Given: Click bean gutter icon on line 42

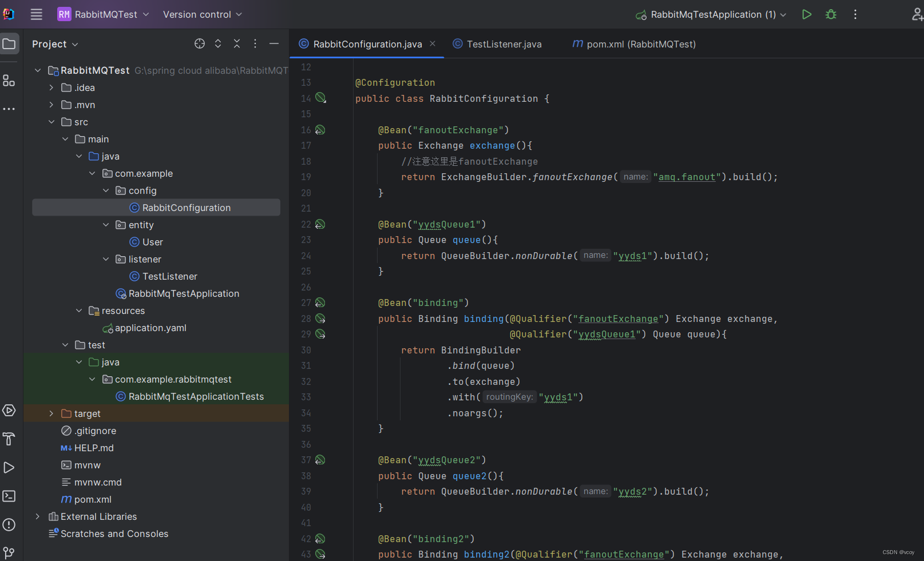Looking at the screenshot, I should tap(320, 539).
